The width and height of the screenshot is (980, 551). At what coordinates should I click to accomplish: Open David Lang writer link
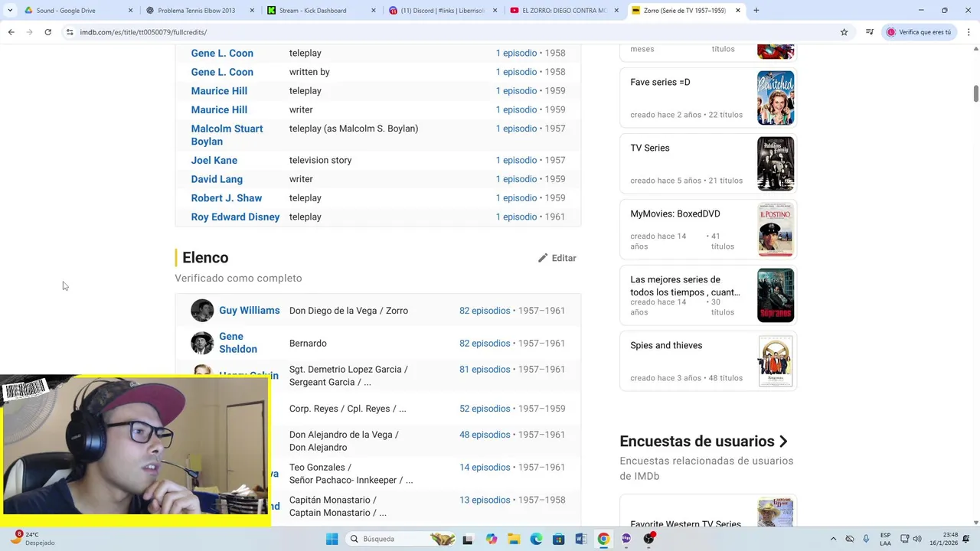(217, 179)
